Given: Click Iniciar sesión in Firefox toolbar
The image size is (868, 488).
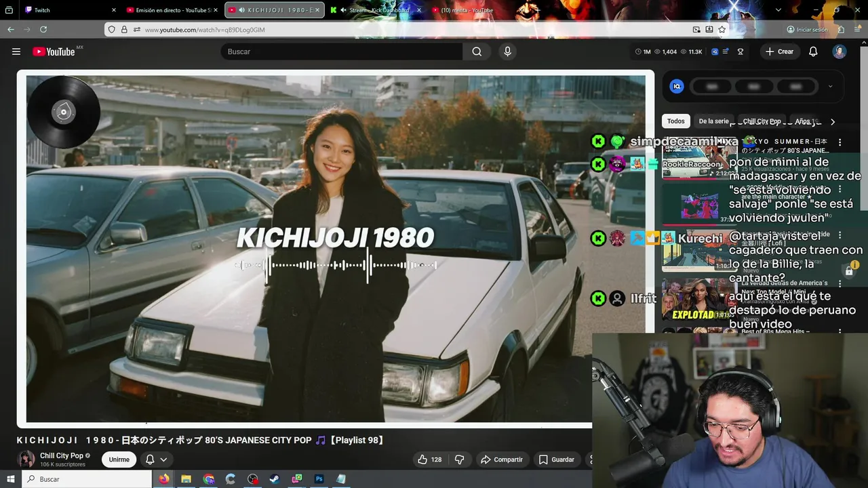Looking at the screenshot, I should point(807,30).
